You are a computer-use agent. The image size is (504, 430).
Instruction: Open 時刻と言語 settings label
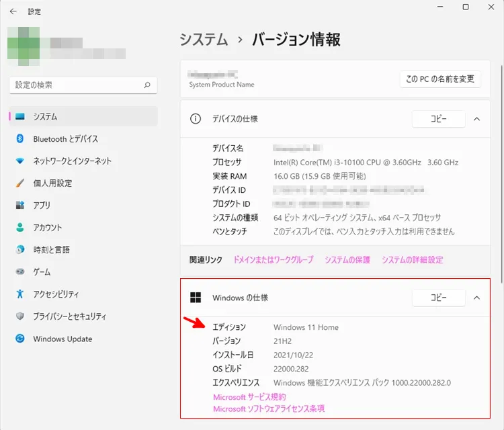[52, 250]
